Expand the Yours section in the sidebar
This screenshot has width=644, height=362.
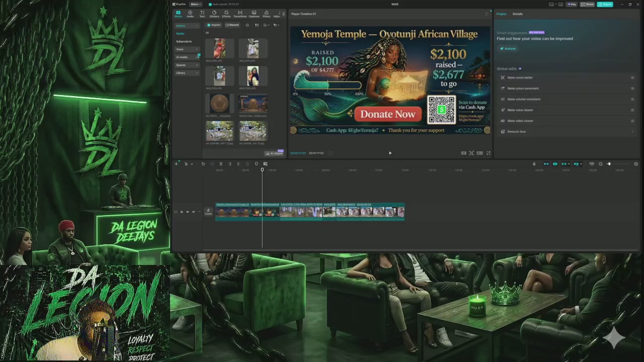tap(187, 49)
